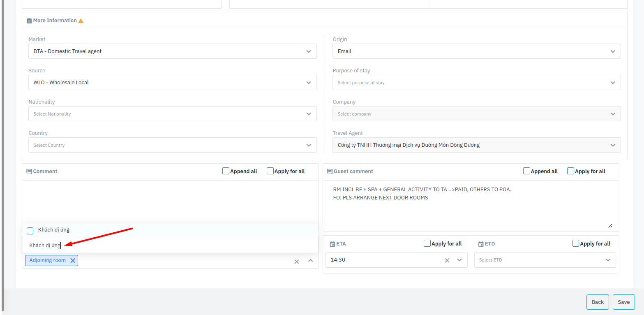
Task: Toggle Apply for all for ETD
Action: tap(576, 243)
